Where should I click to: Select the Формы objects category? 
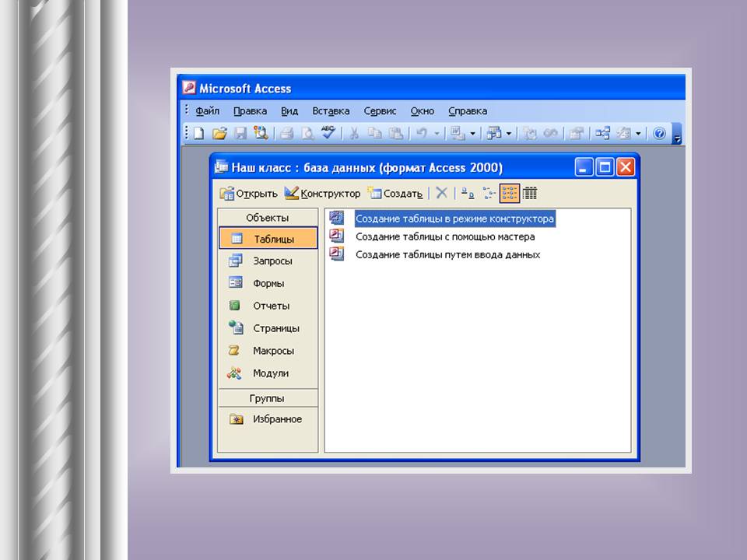pos(268,284)
